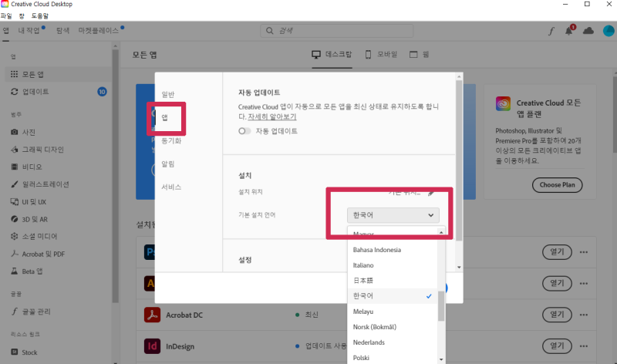The image size is (617, 364).
Task: Choose Norsk (Bokmål) from language list
Action: coord(393,327)
